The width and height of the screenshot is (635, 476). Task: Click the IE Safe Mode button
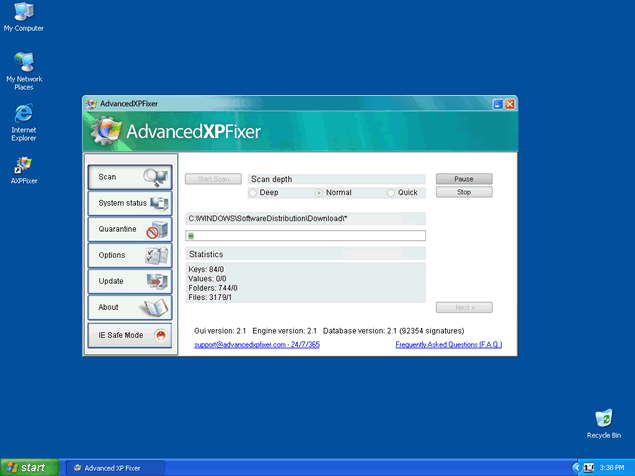pos(130,335)
